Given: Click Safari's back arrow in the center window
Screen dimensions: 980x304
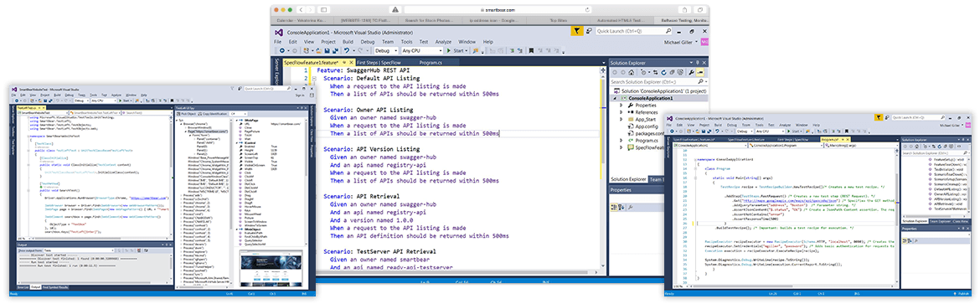Looking at the screenshot, I should click(x=302, y=10).
